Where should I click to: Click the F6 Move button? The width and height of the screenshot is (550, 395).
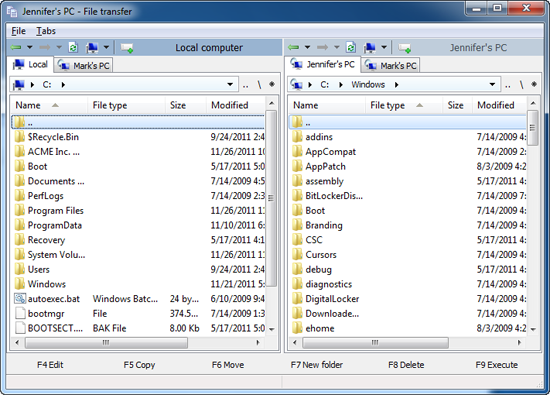click(228, 365)
